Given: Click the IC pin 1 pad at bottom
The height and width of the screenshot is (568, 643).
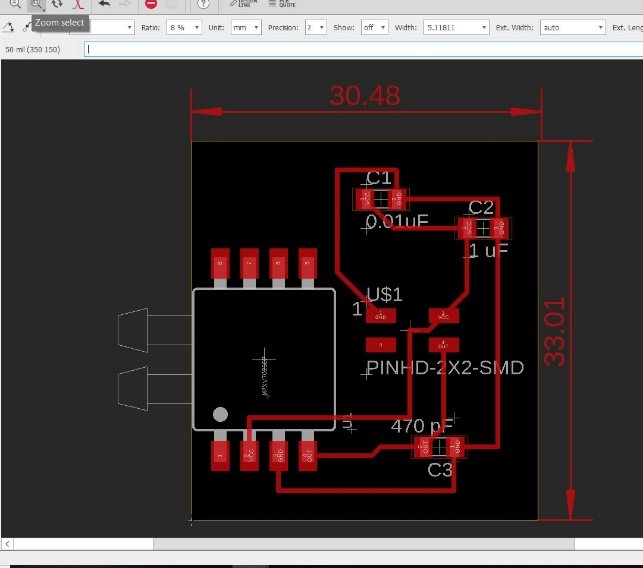Looking at the screenshot, I should pyautogui.click(x=220, y=456).
